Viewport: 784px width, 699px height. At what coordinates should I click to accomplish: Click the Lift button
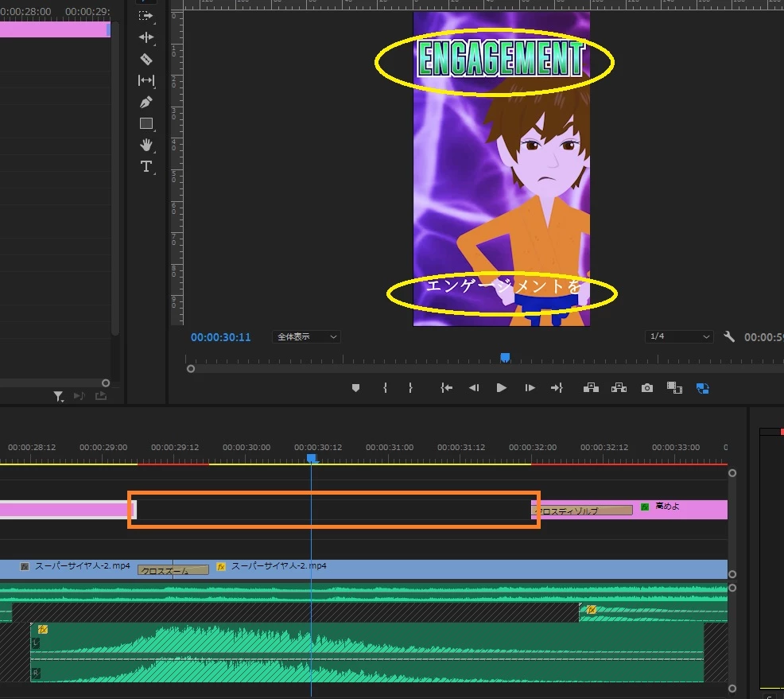tap(591, 388)
